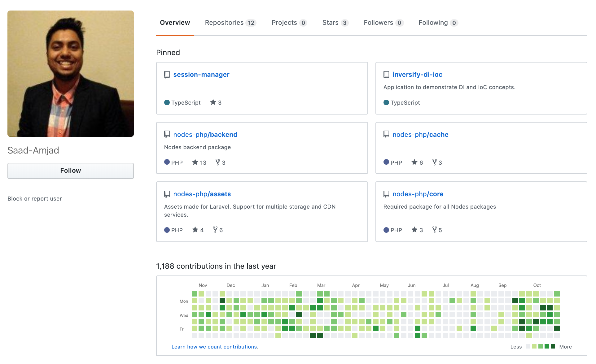Click fork icon on nodes-php/backend card
Image resolution: width=596 pixels, height=364 pixels.
click(x=218, y=162)
